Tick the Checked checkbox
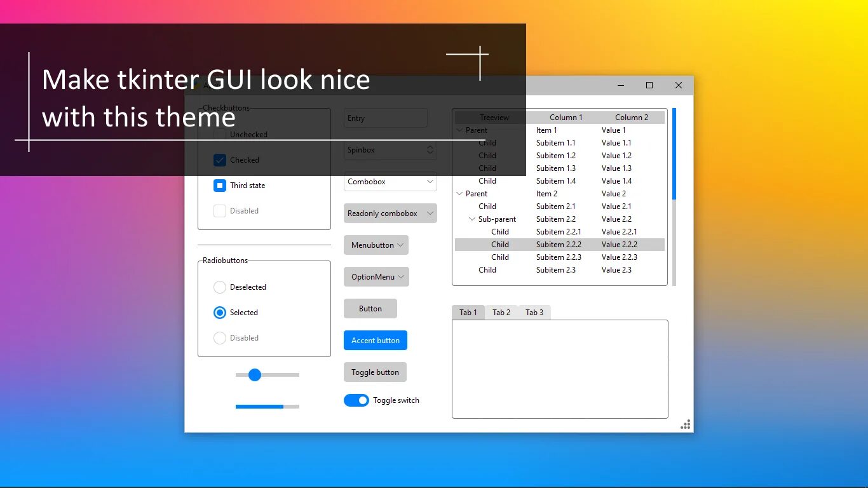Screen dimensions: 868x488 click(x=220, y=160)
